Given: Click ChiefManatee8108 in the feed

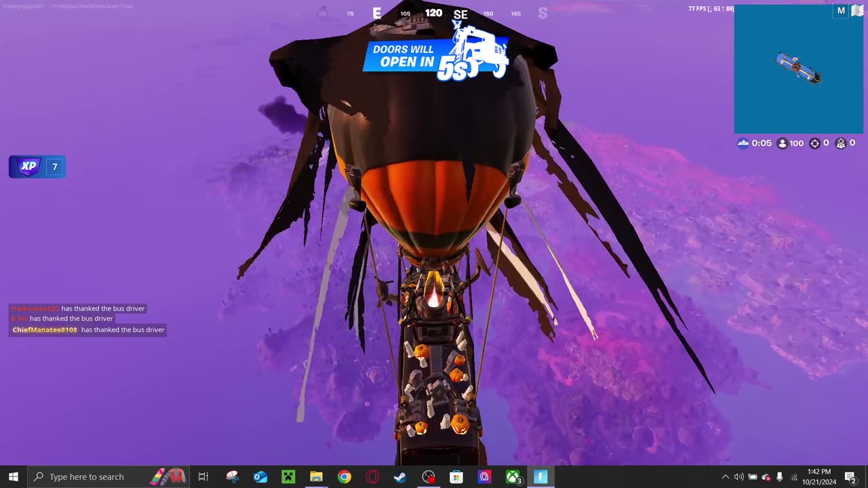Looking at the screenshot, I should [45, 330].
